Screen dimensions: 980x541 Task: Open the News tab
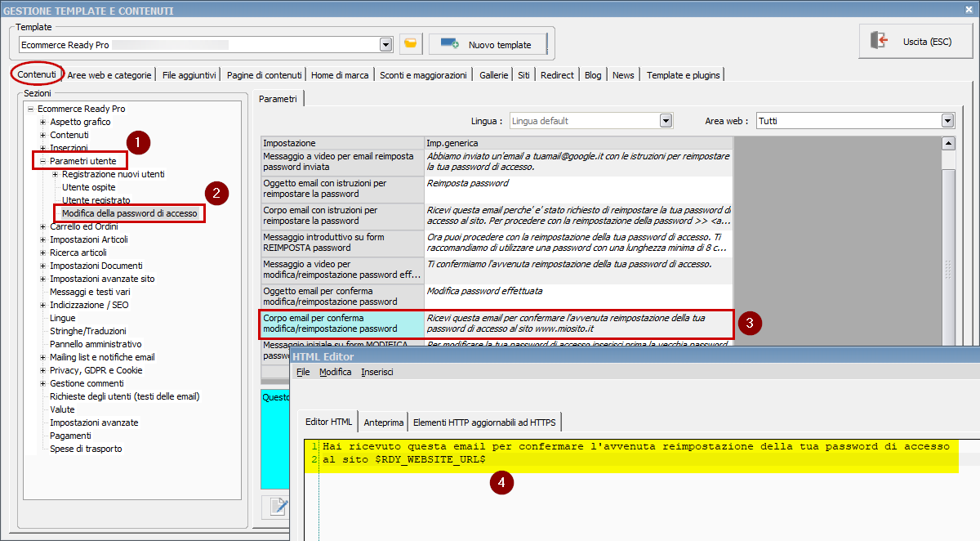coord(623,75)
